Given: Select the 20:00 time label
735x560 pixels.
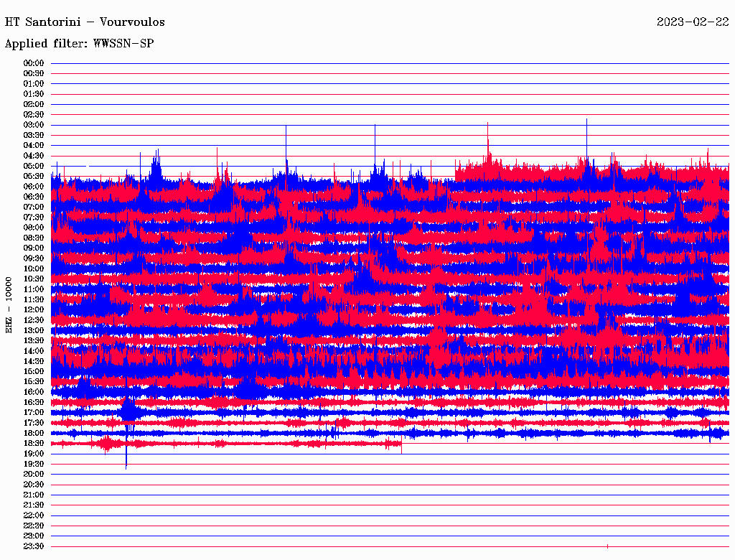Looking at the screenshot, I should pos(34,475).
